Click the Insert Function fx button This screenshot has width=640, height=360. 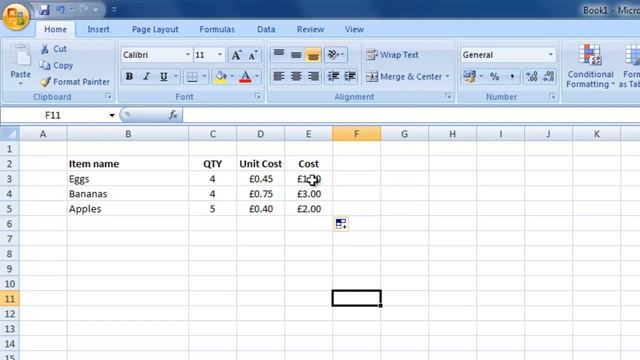[x=173, y=115]
